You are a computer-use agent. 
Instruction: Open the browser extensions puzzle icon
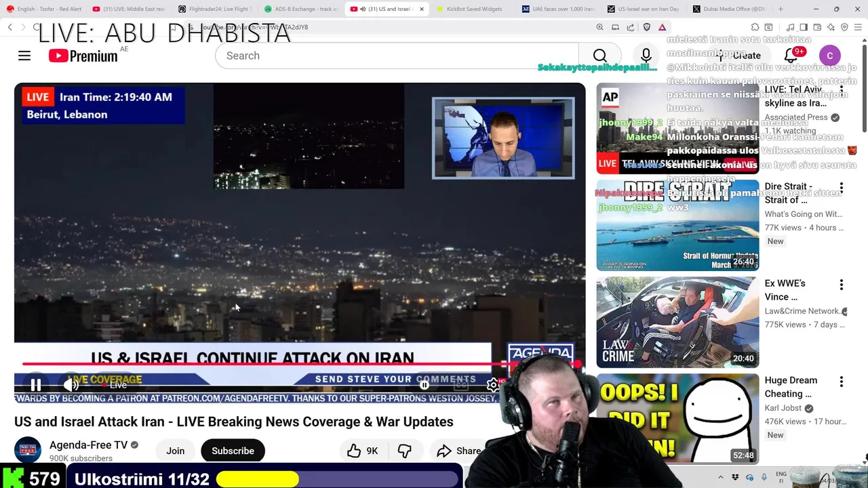755,27
